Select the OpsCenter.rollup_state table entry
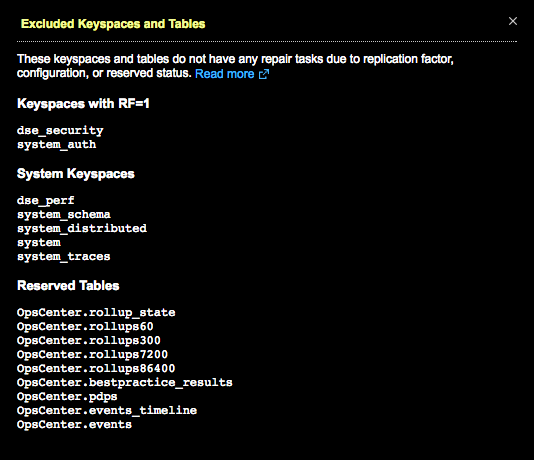 (96, 312)
